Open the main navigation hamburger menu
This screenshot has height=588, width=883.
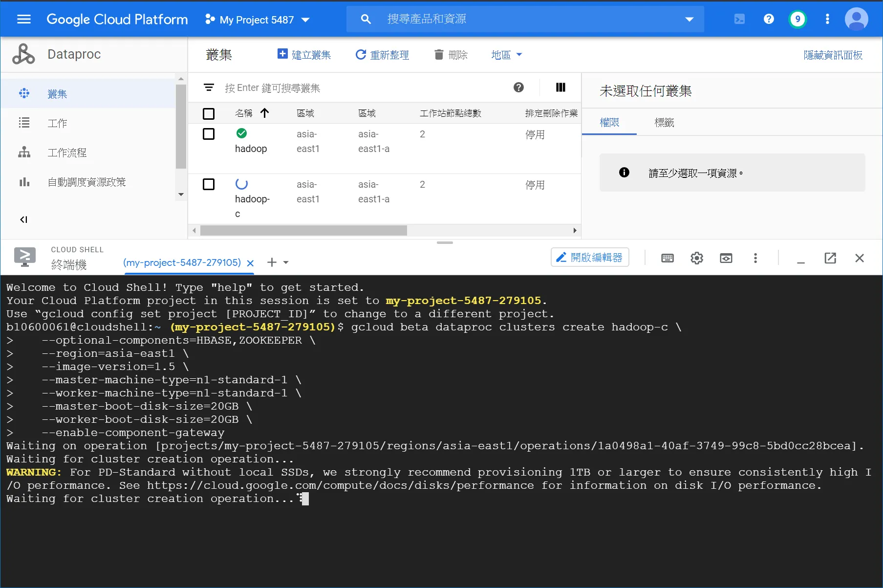tap(23, 19)
